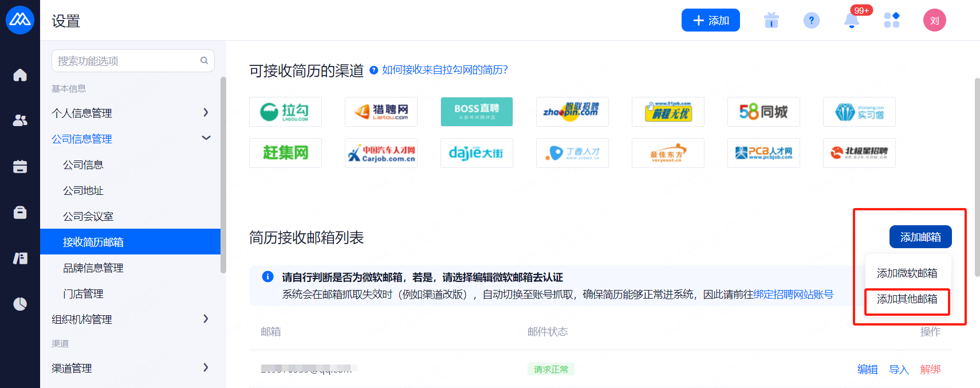
Task: Select the 实习僧 channel logo
Action: (859, 112)
